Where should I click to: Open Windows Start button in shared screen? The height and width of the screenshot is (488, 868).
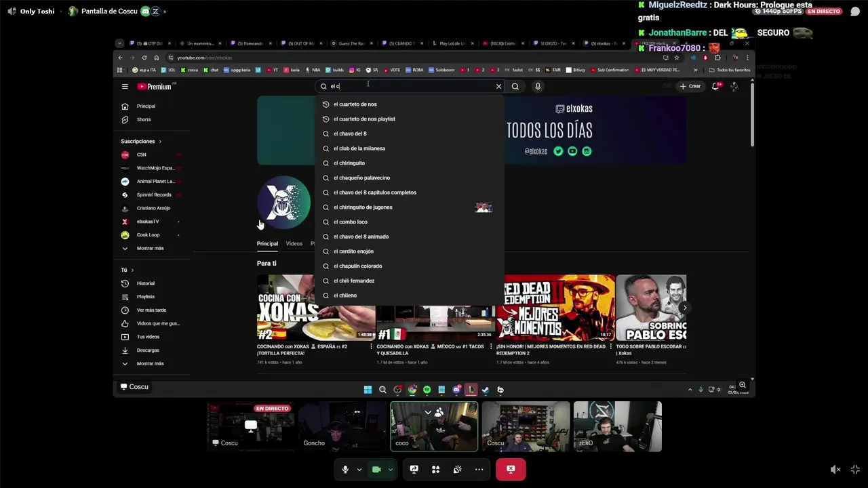pyautogui.click(x=368, y=390)
